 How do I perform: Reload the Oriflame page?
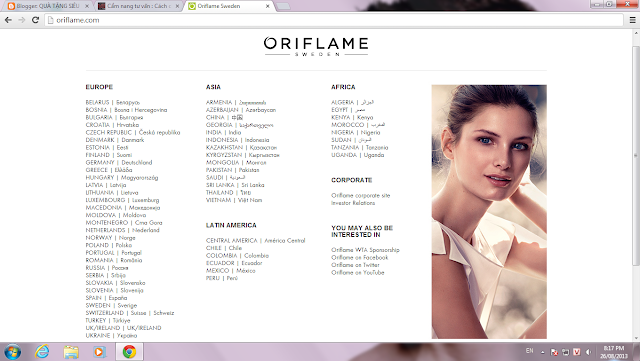click(36, 20)
